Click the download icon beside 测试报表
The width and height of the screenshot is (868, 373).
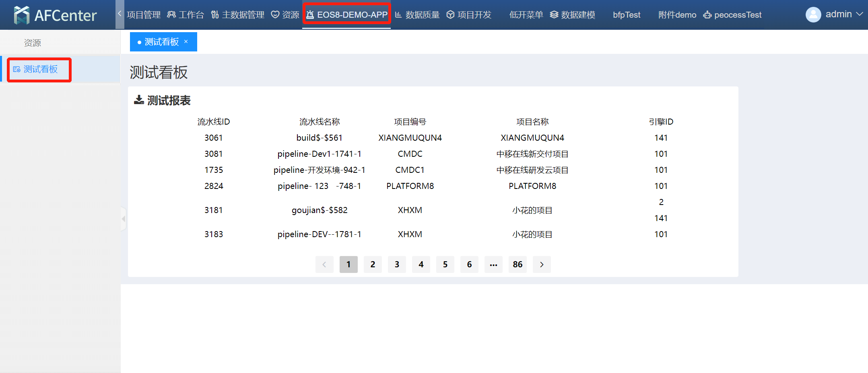[139, 100]
